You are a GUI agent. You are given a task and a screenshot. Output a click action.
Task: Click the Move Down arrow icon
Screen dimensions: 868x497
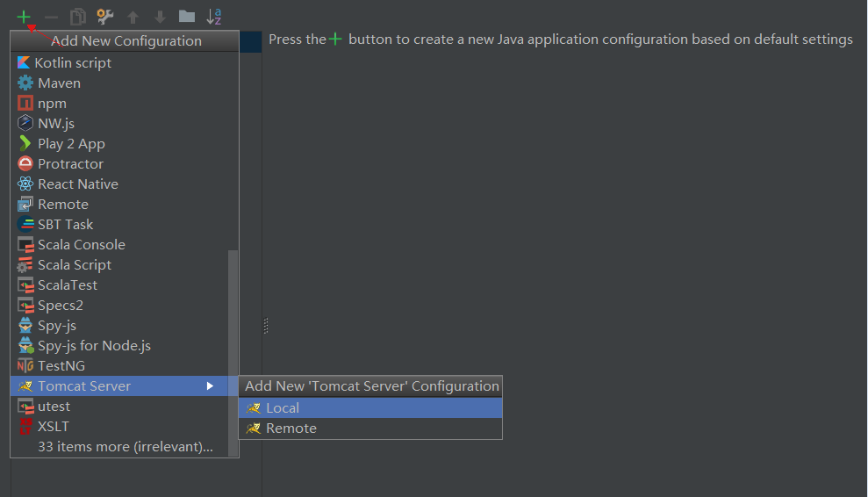pyautogui.click(x=160, y=18)
